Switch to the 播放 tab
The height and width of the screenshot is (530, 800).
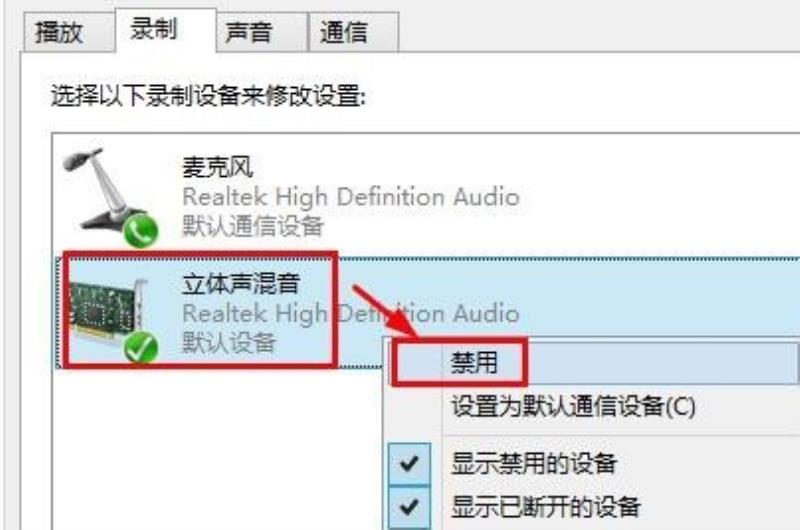click(68, 32)
